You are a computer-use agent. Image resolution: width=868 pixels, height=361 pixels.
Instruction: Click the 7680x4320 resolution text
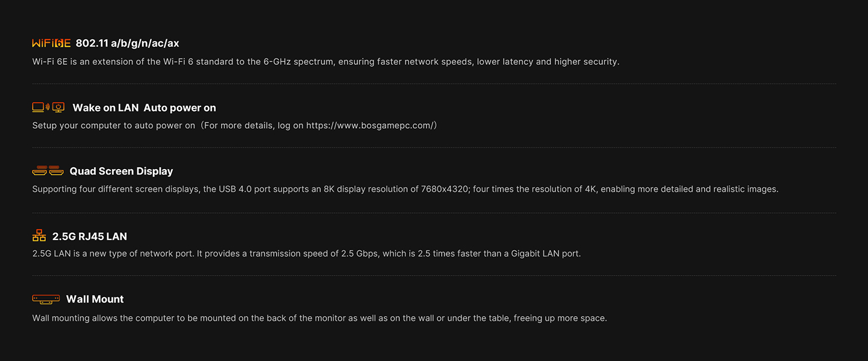(x=445, y=190)
